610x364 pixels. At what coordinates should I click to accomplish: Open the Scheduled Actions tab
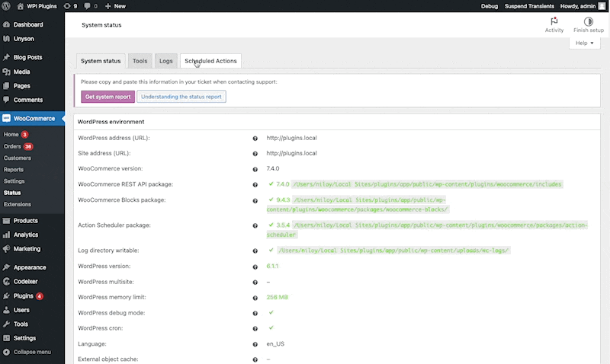210,61
